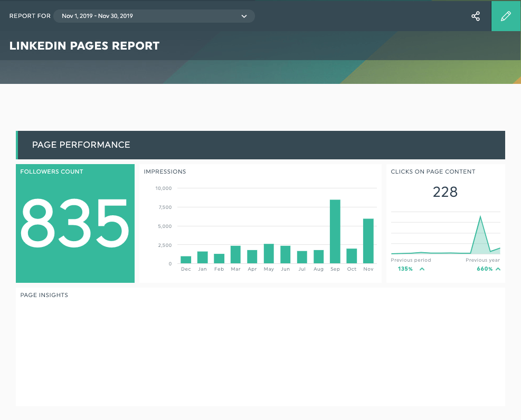Click the REPORT FOR label
The image size is (521, 420).
point(30,16)
